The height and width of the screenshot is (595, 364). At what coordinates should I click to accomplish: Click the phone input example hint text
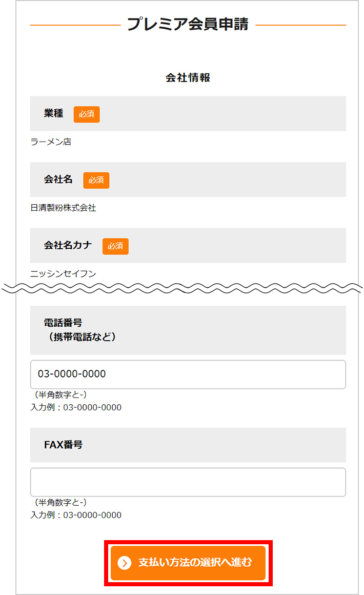[76, 408]
